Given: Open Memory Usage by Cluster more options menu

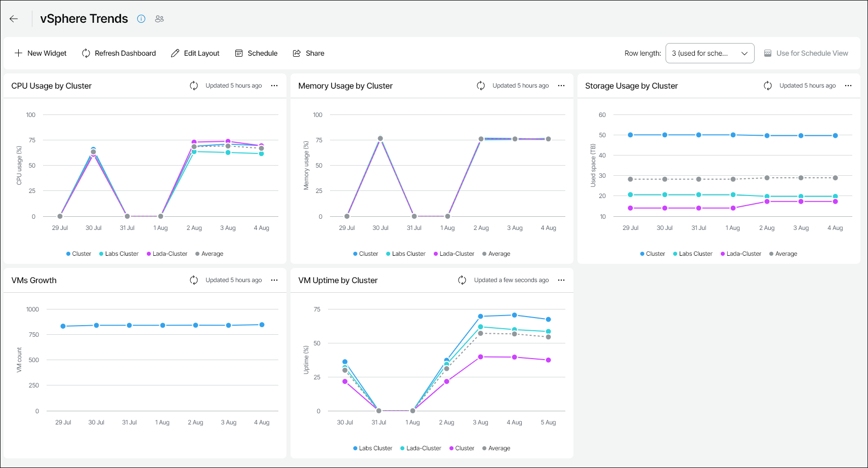Looking at the screenshot, I should click(x=561, y=86).
